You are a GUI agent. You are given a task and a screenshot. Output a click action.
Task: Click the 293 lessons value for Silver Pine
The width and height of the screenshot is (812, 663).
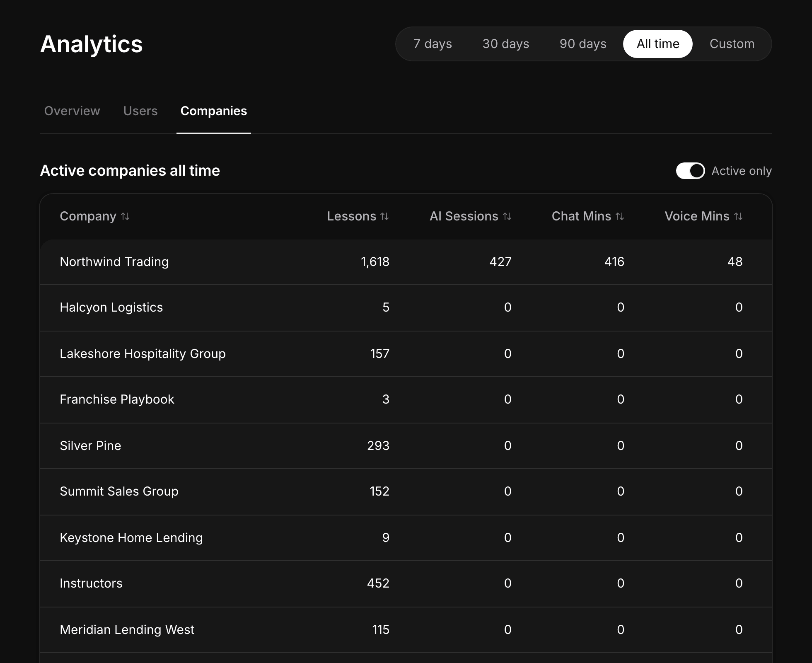[378, 446]
